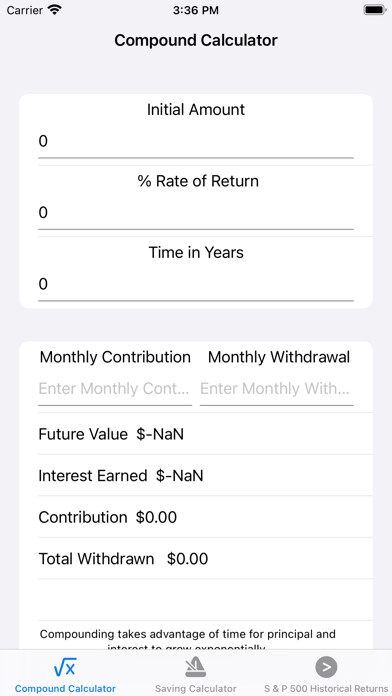This screenshot has height=696, width=392.
Task: Tap the Enter Monthly Withdrawal field
Action: [277, 389]
